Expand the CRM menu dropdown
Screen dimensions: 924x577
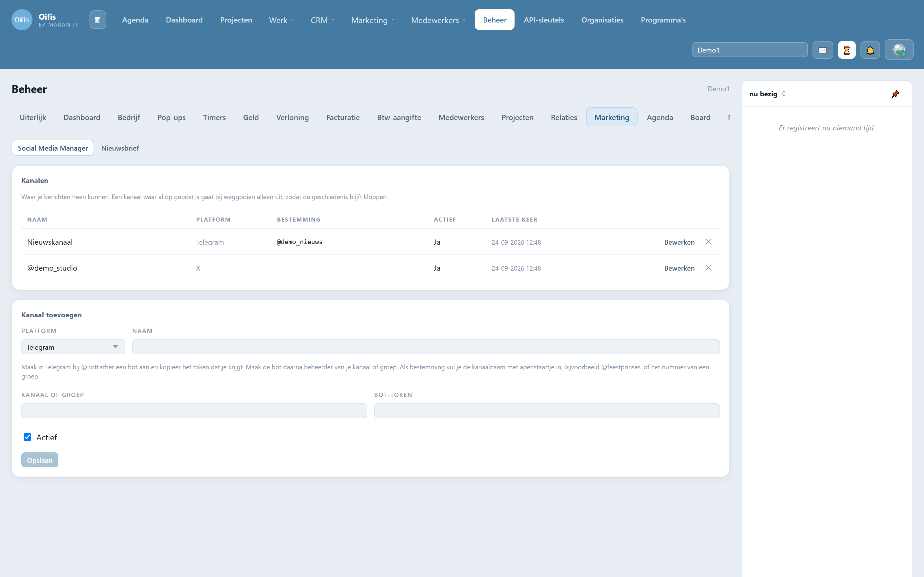point(322,20)
